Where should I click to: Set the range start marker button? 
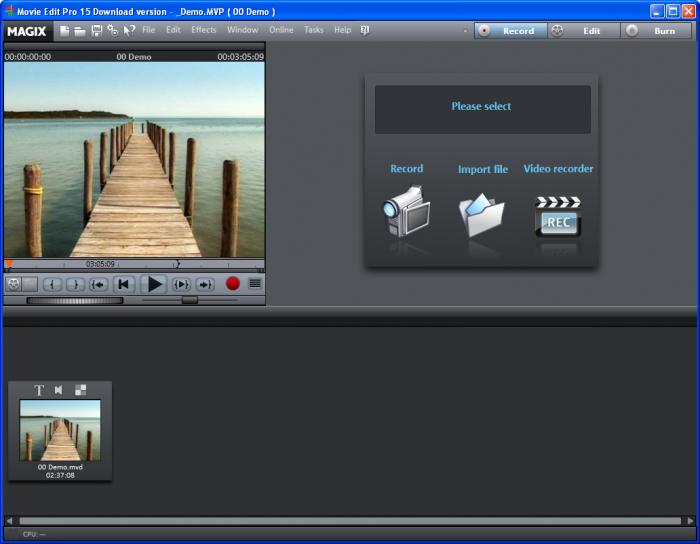(x=52, y=284)
